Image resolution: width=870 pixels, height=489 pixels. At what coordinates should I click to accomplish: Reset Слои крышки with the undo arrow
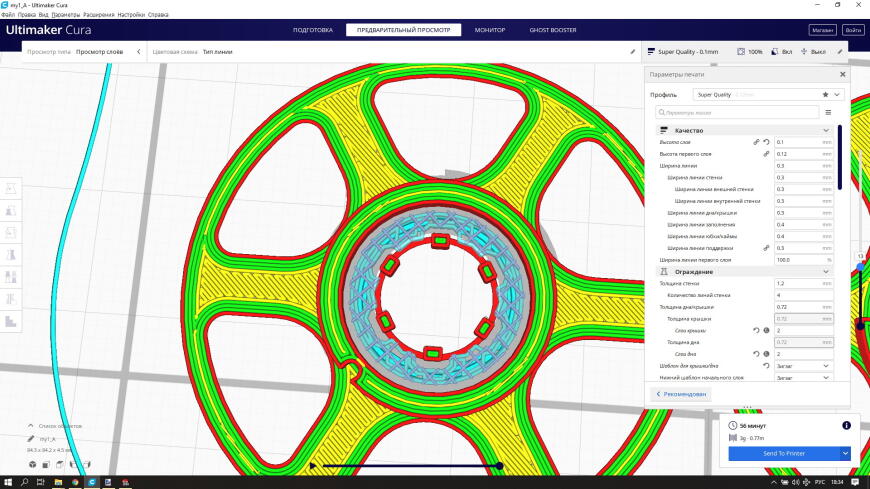(756, 330)
